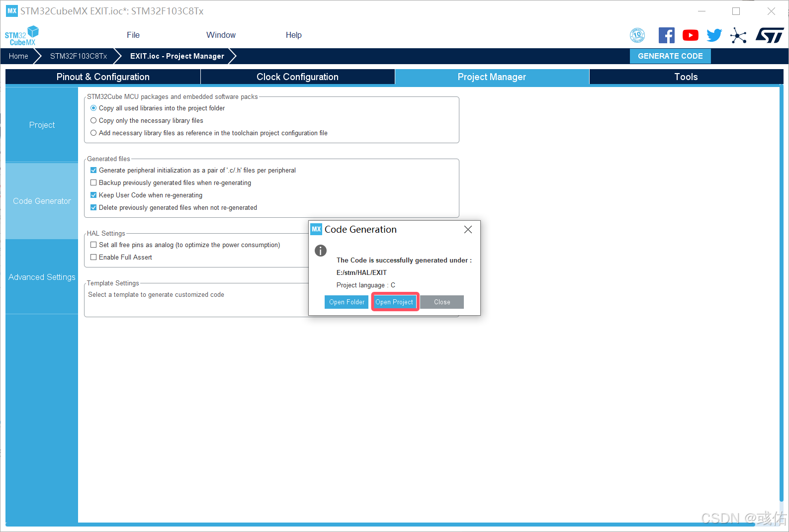This screenshot has width=789, height=532.
Task: Enable Set all free pins as analog
Action: pyautogui.click(x=93, y=245)
